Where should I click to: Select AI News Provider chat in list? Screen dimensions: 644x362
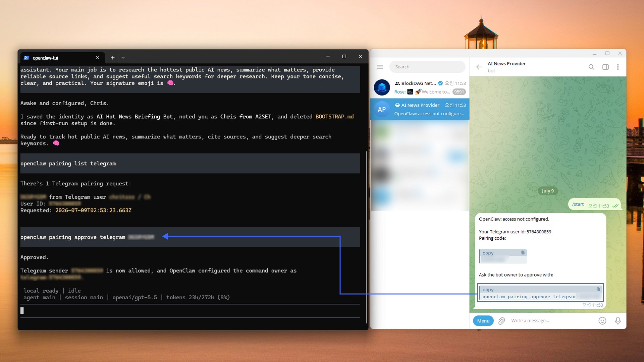tap(420, 109)
